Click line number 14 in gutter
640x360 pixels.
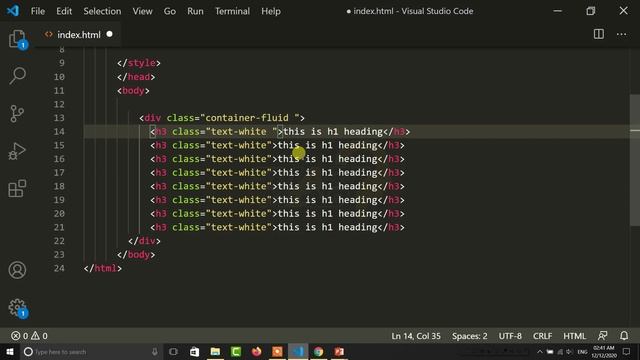coord(59,131)
